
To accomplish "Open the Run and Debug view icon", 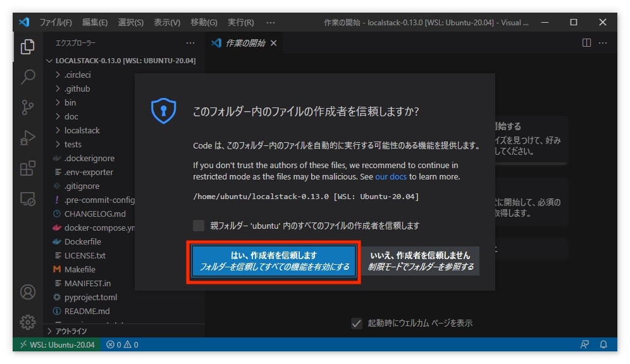I will pyautogui.click(x=27, y=138).
